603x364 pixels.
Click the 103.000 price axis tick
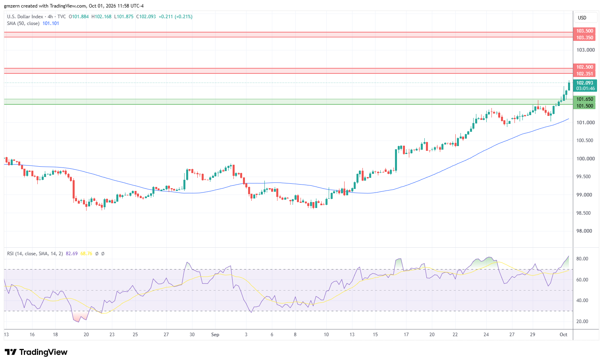pyautogui.click(x=586, y=50)
